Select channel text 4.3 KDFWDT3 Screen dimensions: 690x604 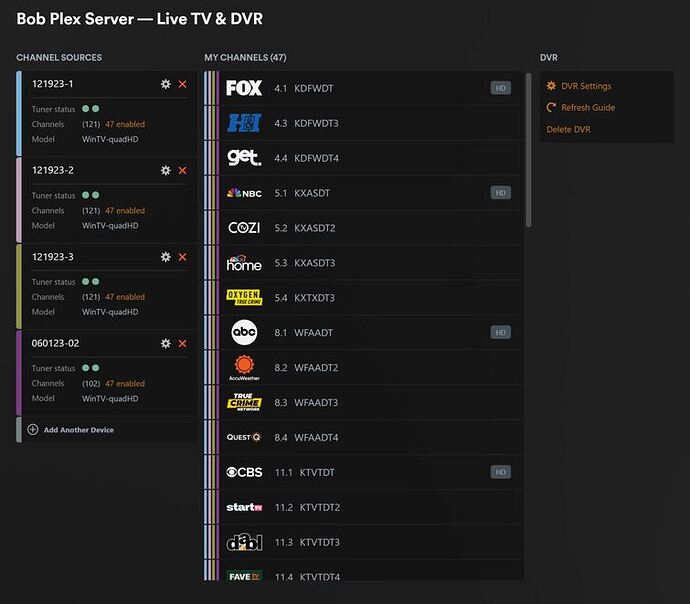point(306,123)
